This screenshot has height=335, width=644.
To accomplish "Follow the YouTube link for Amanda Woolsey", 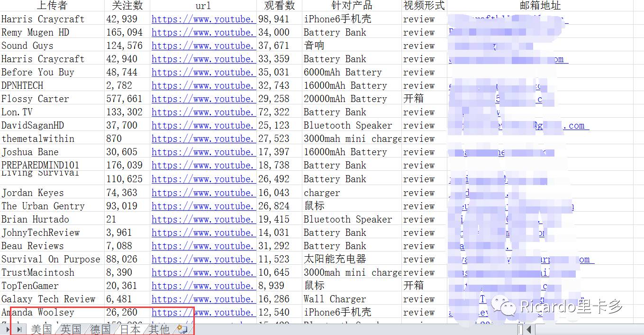I will pyautogui.click(x=204, y=312).
